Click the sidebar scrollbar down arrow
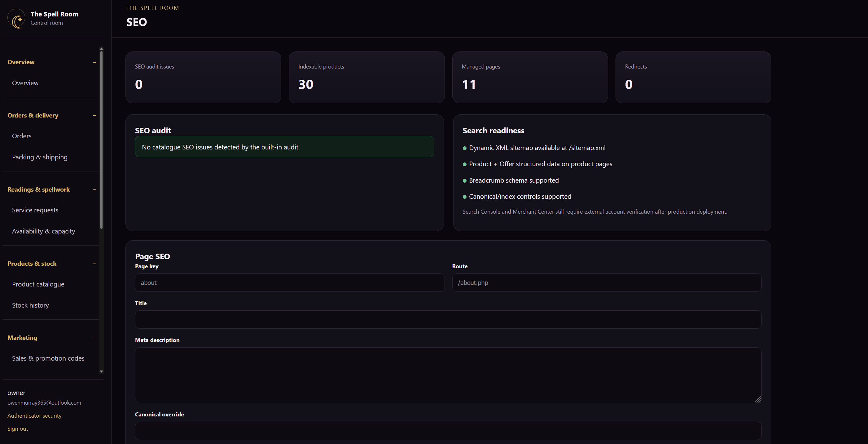The height and width of the screenshot is (444, 868). coord(101,371)
